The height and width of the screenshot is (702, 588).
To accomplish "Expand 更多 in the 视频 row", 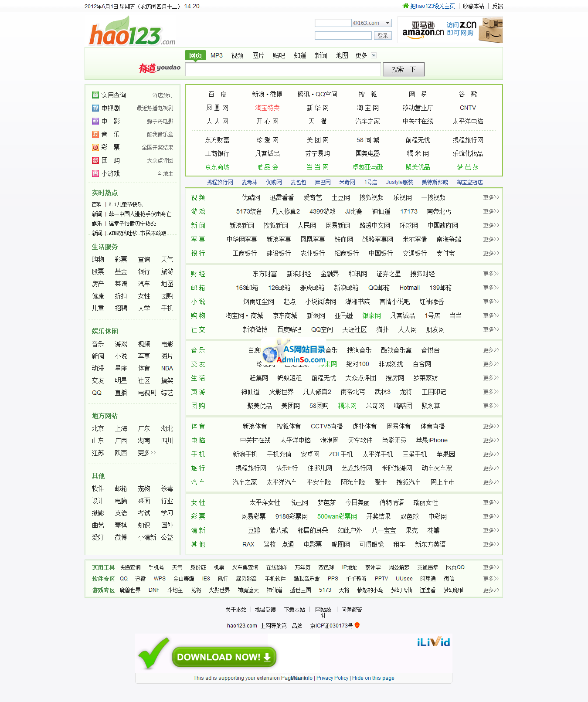I will click(x=491, y=197).
